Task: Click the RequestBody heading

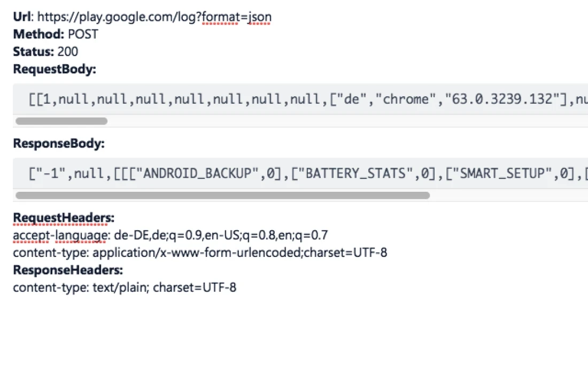Action: click(55, 69)
